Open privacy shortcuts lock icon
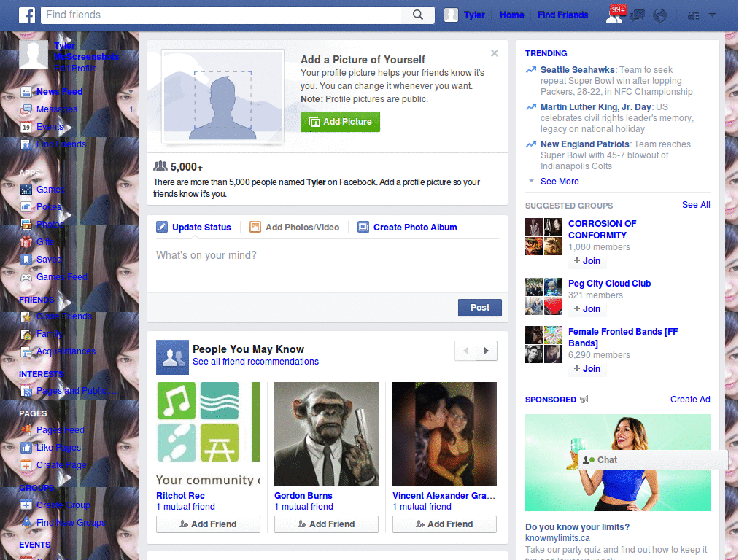Viewport: 747px width, 560px height. (x=693, y=16)
